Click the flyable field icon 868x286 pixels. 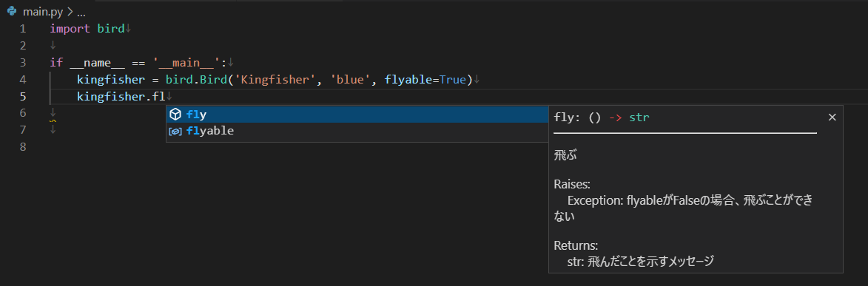[175, 131]
